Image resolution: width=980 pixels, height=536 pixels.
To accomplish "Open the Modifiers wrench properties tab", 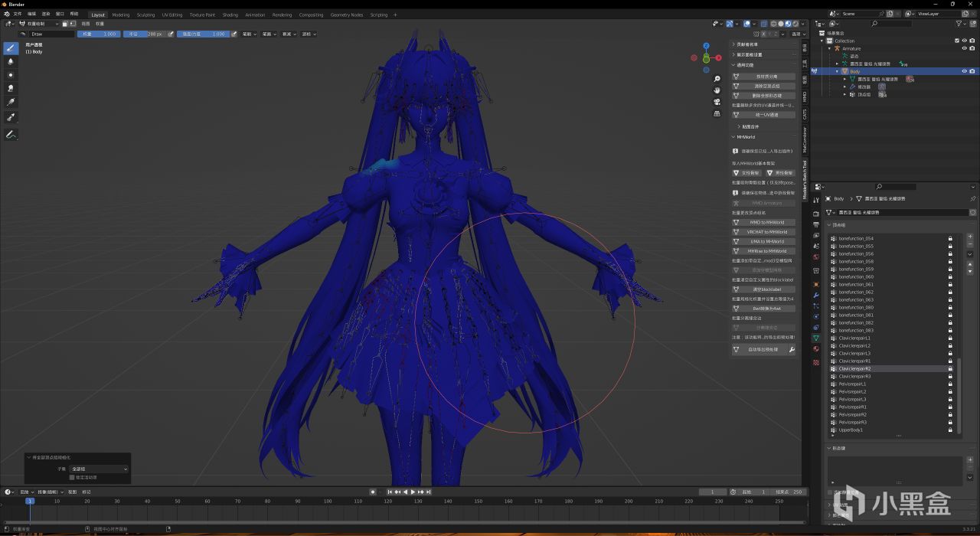I will [x=815, y=295].
